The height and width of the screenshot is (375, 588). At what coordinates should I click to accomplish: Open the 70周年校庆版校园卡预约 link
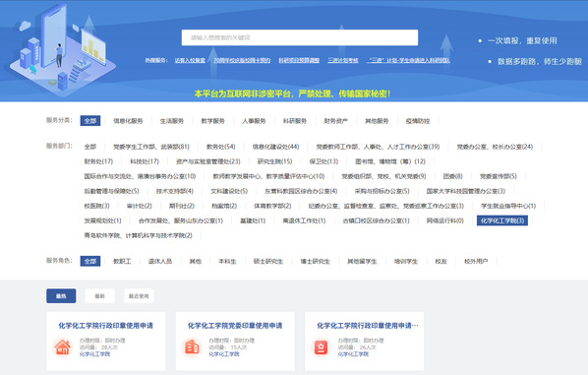(x=242, y=60)
